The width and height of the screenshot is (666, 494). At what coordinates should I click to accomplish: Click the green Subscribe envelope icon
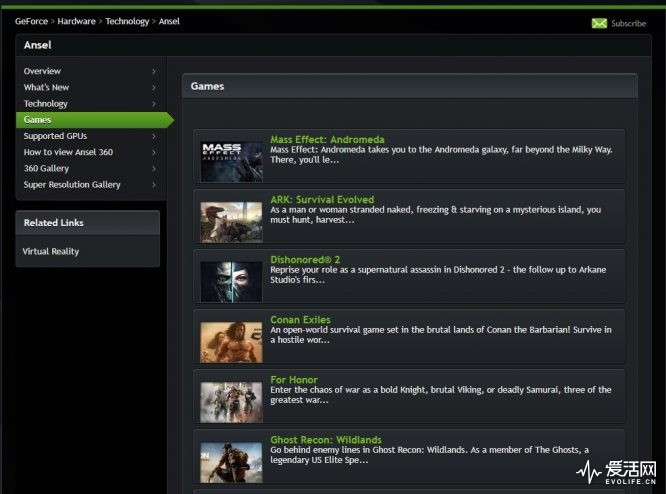599,23
